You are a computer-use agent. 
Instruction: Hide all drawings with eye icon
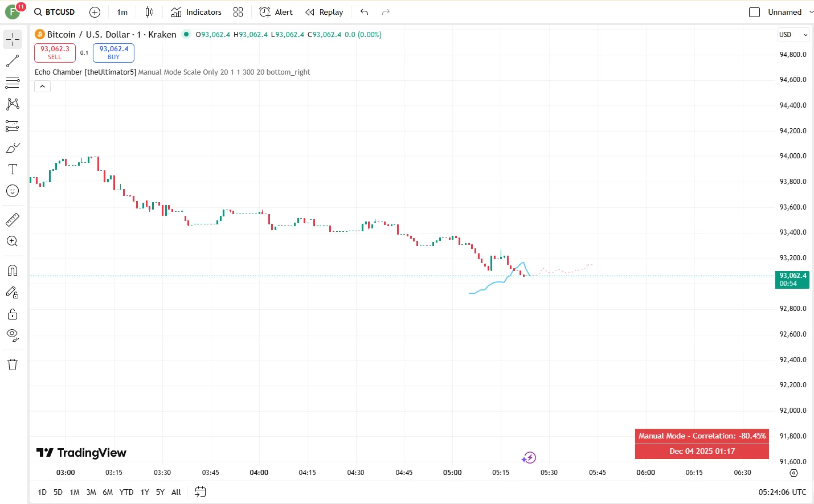[x=13, y=335]
